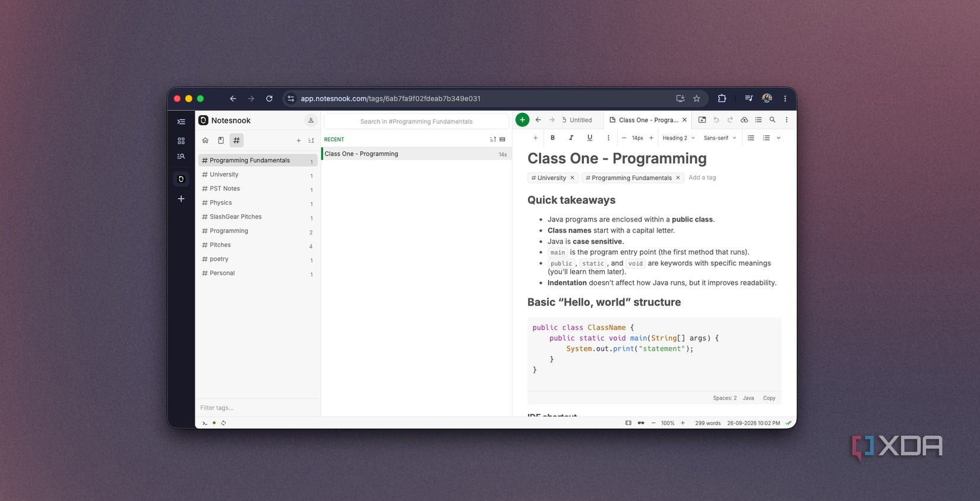The image size is (980, 501).
Task: Change the code block language from Java
Action: [x=748, y=398]
